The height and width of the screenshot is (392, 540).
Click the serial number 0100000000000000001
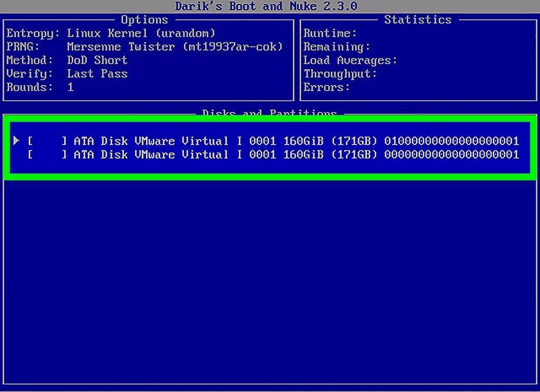point(452,141)
